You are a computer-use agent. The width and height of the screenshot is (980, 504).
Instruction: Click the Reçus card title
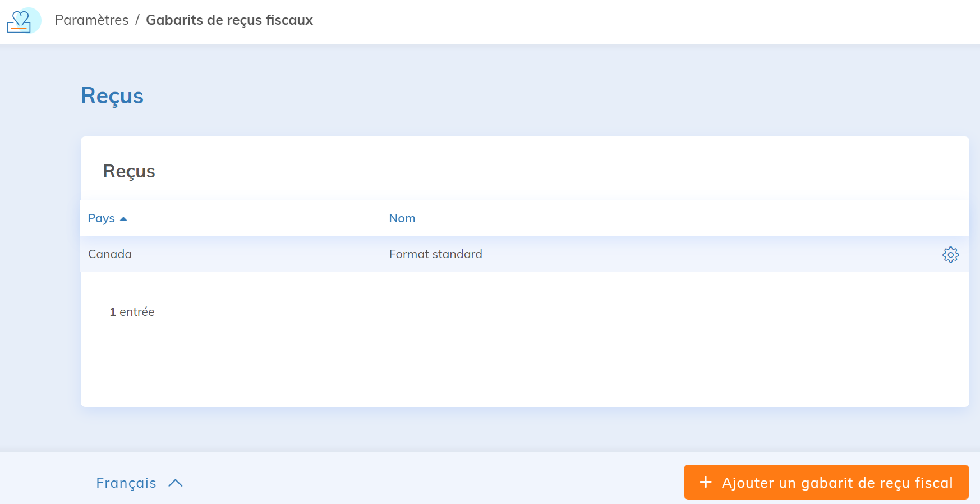[x=129, y=171]
